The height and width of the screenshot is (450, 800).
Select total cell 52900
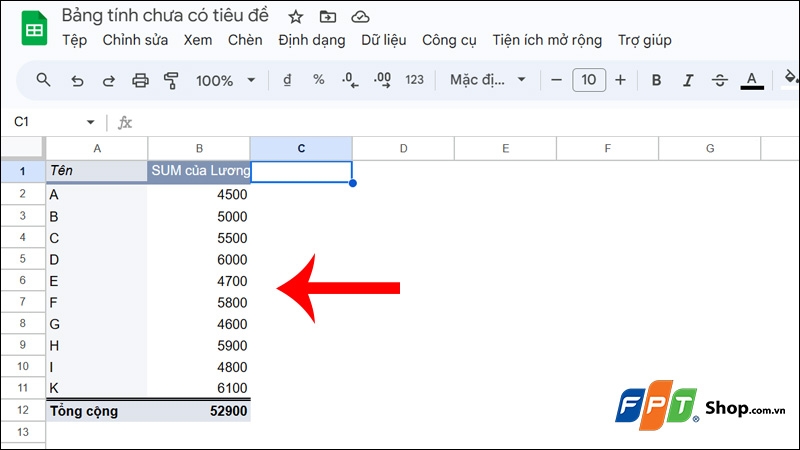point(199,411)
